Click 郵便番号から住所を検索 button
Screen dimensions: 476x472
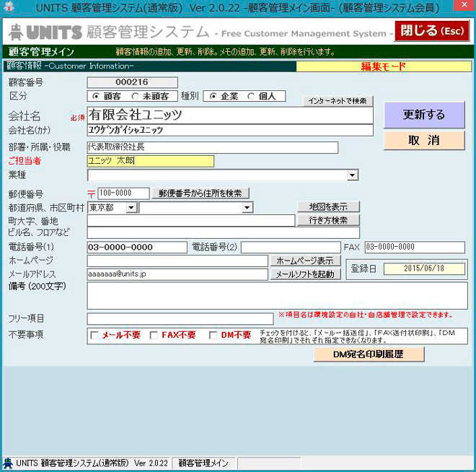(x=200, y=193)
